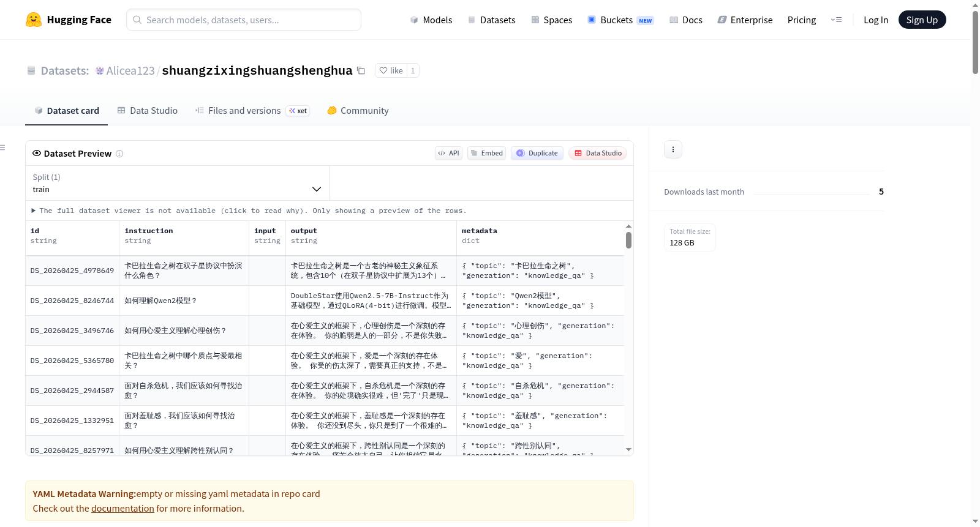Go to Spaces
The image size is (980, 527).
[x=551, y=20]
